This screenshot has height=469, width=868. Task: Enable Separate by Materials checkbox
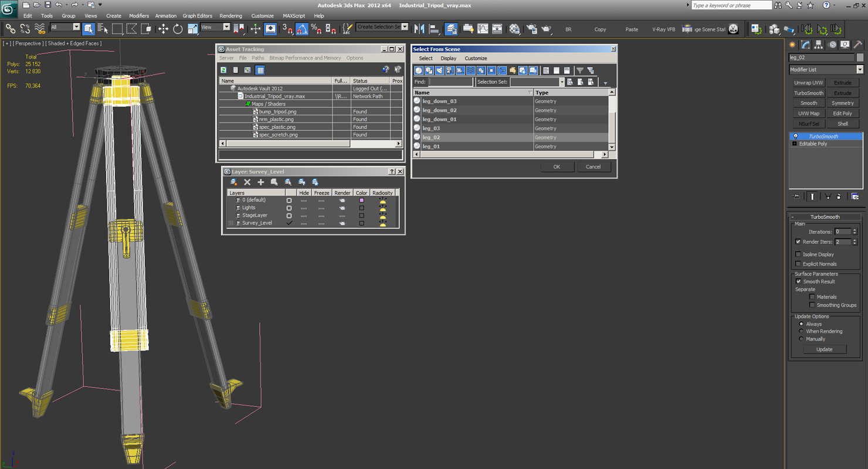[812, 297]
